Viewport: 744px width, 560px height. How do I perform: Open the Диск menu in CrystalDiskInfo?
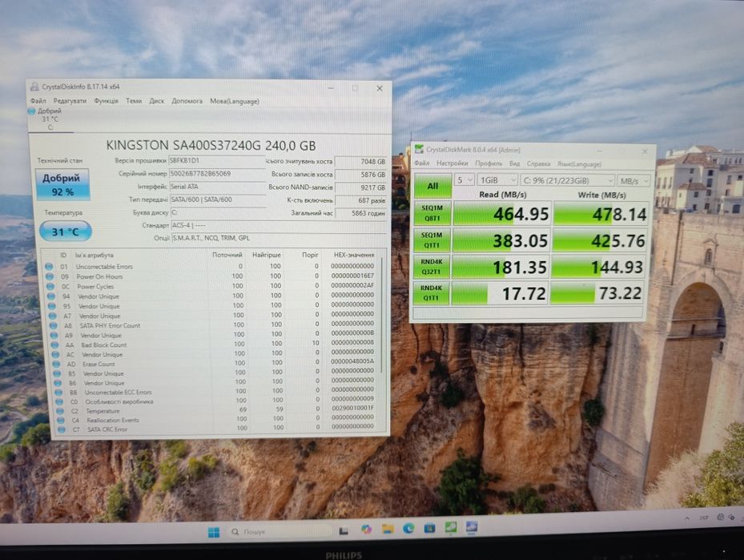(157, 101)
